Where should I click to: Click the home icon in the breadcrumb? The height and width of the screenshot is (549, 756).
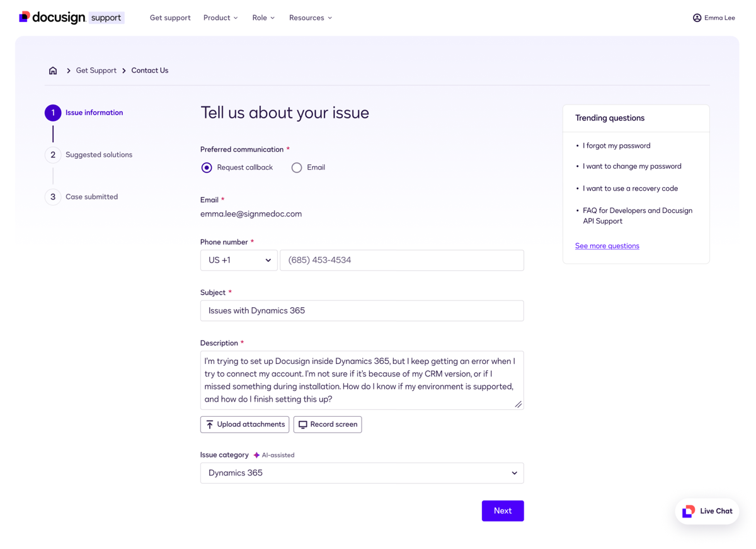pos(53,70)
